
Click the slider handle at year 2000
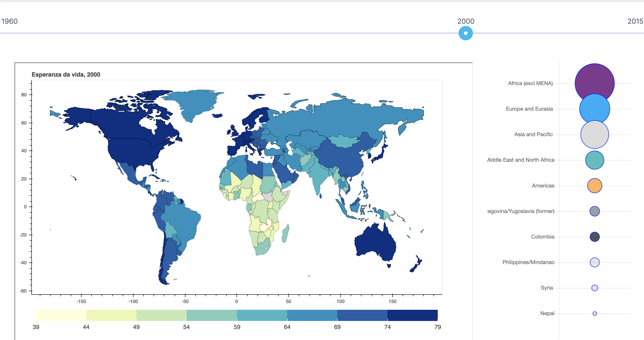coord(466,33)
